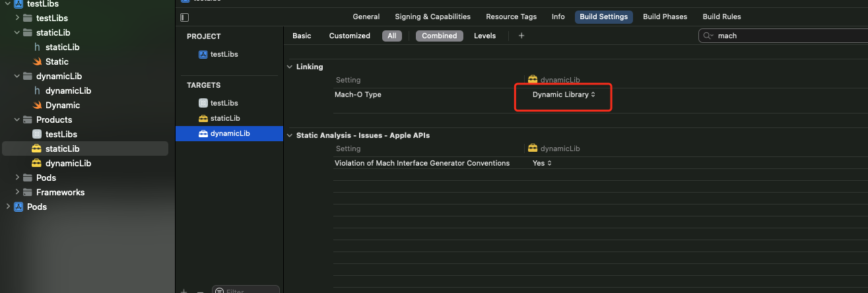Click the Pods project icon at bottom
868x293 pixels.
click(18, 207)
